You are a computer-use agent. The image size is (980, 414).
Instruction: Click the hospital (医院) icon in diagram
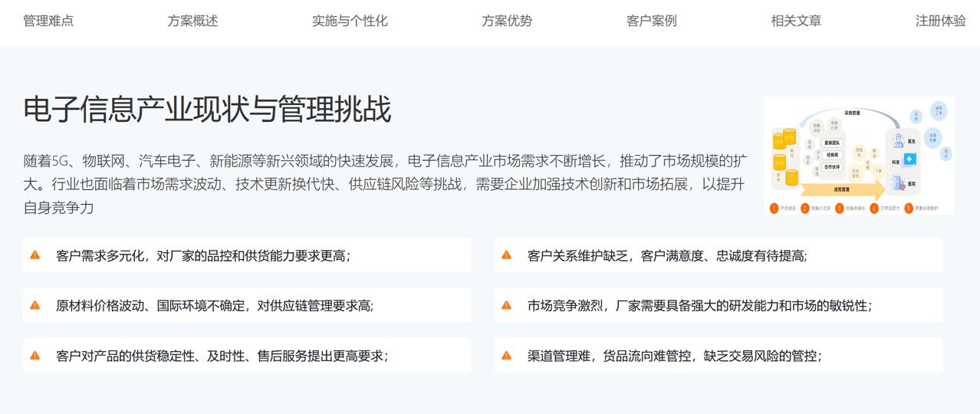tap(899, 183)
